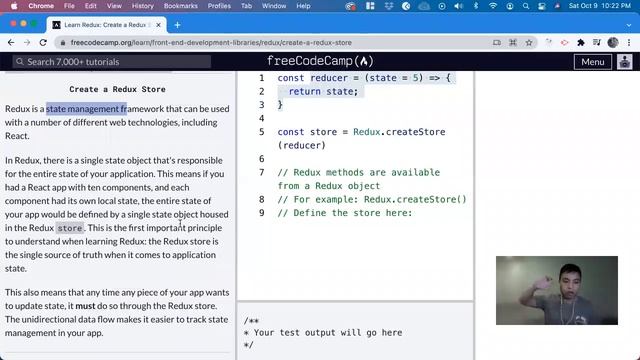
Task: Click the cast screen icon in address bar
Action: [x=497, y=42]
